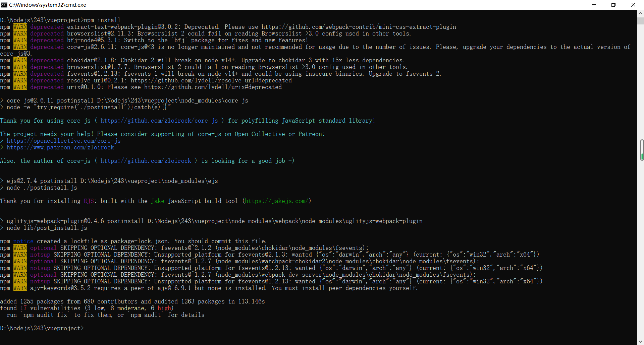
Task: Click the https://github.com/zloirock author link
Action: [x=146, y=161]
